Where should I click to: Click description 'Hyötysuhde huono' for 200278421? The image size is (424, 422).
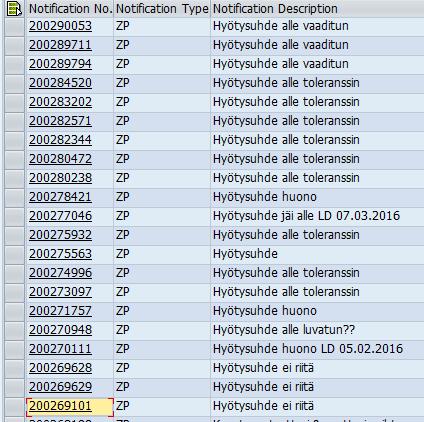265,197
